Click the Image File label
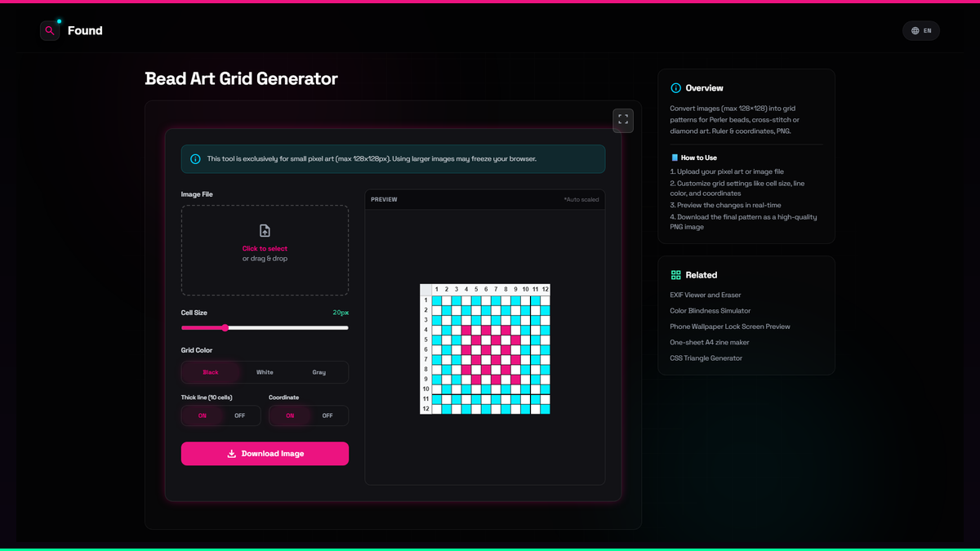980x551 pixels. (x=197, y=194)
